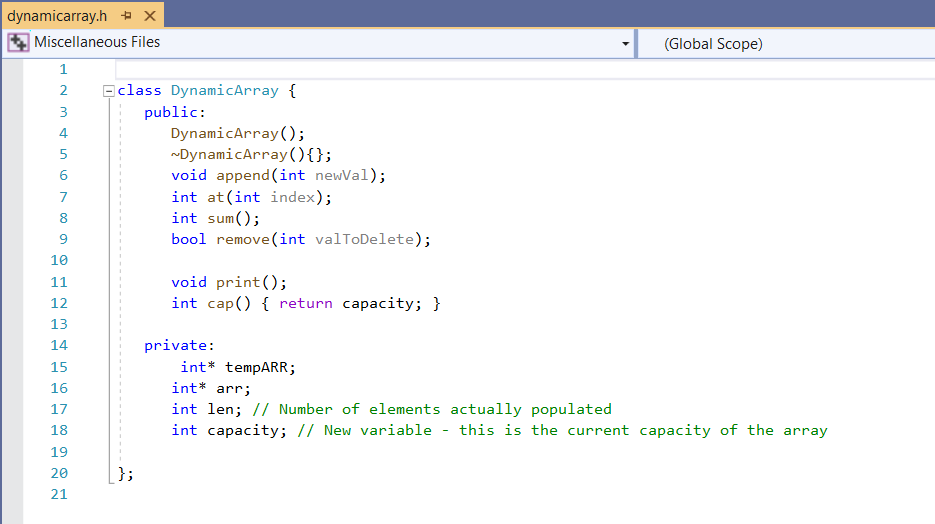935x524 pixels.
Task: Click line number 19 in gutter
Action: (59, 452)
